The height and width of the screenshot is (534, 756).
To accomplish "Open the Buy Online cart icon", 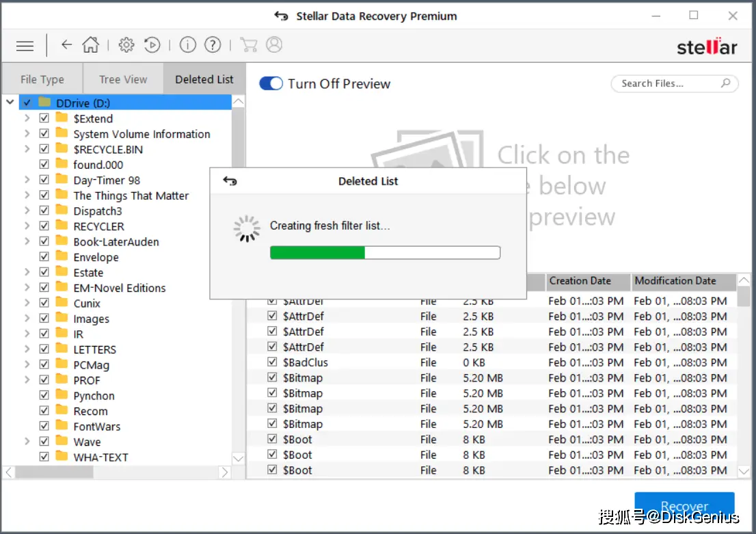I will (248, 45).
